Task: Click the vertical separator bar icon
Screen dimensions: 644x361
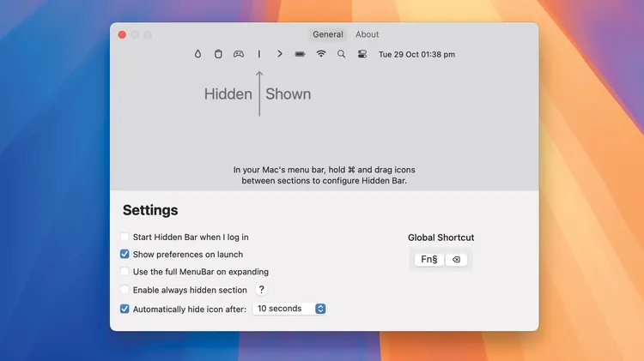Action: pos(259,54)
